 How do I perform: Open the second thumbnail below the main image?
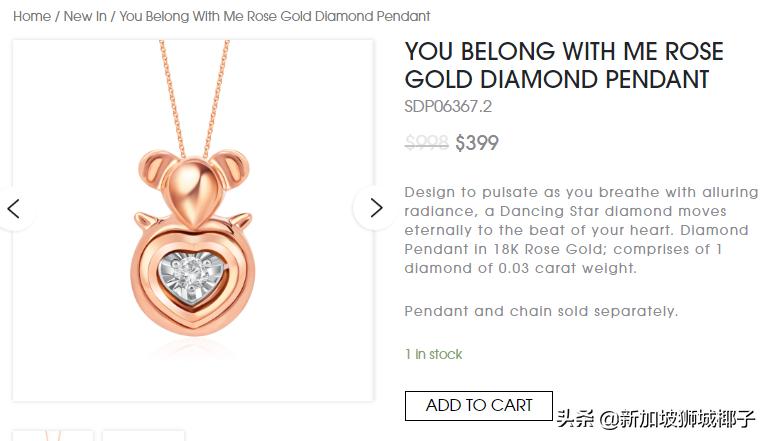click(143, 436)
